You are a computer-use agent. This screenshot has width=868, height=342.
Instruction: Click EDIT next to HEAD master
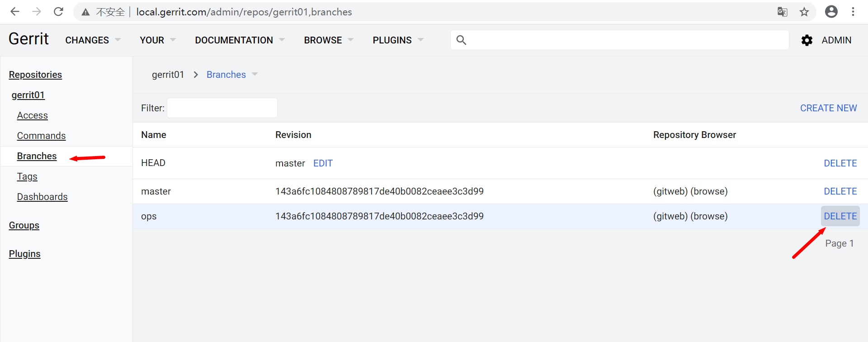pyautogui.click(x=323, y=163)
